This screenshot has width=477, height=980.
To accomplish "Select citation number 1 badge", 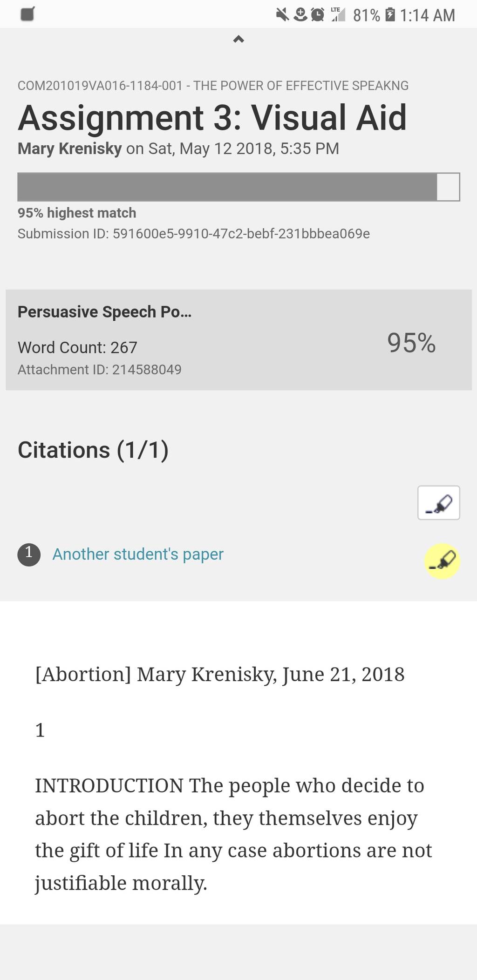I will (29, 554).
